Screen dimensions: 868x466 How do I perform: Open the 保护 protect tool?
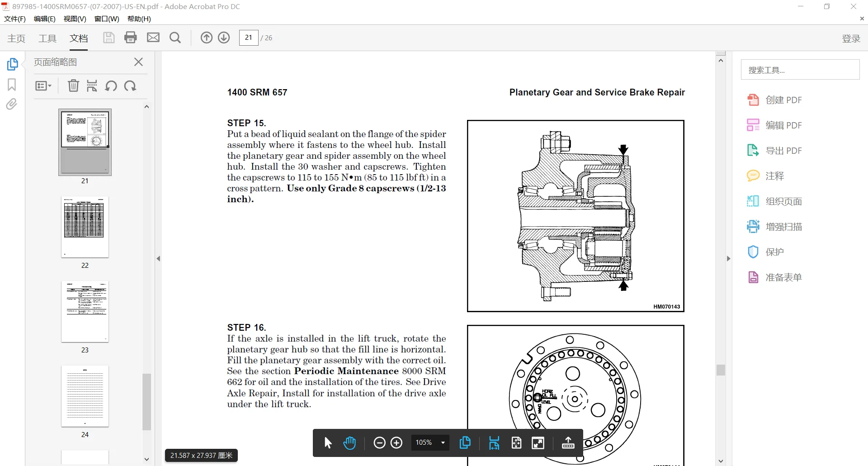tap(765, 252)
